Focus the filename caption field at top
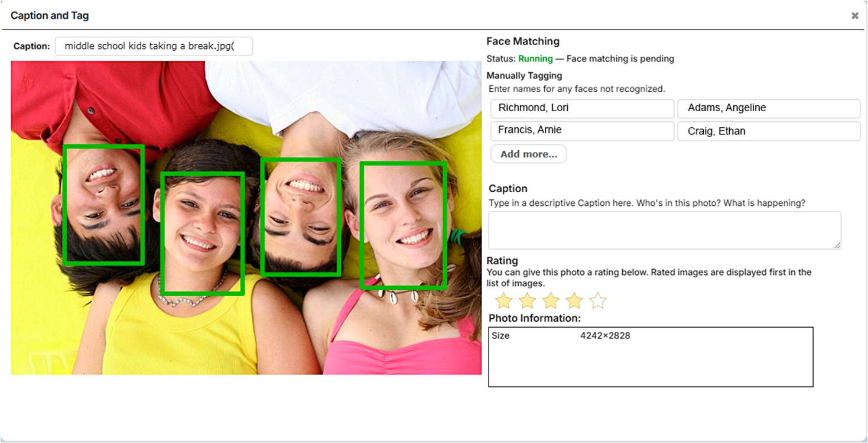This screenshot has width=868, height=443. [x=154, y=46]
